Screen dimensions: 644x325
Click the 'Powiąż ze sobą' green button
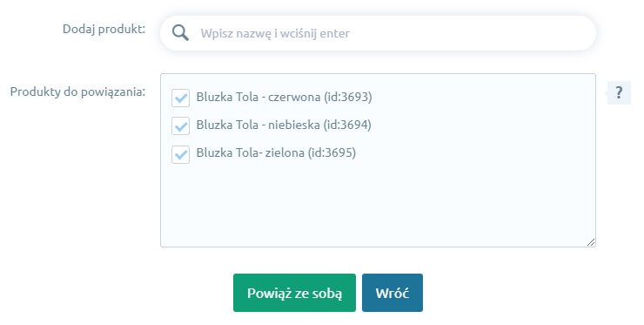point(294,293)
